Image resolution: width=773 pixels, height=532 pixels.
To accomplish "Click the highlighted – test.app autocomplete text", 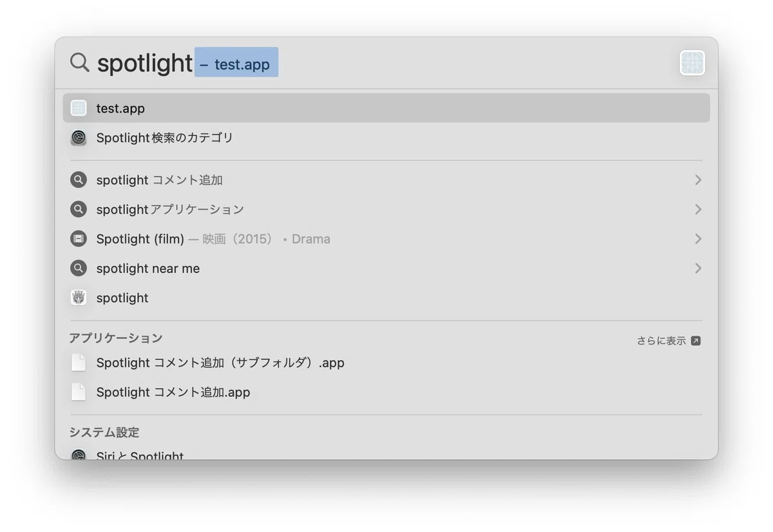I will [236, 62].
